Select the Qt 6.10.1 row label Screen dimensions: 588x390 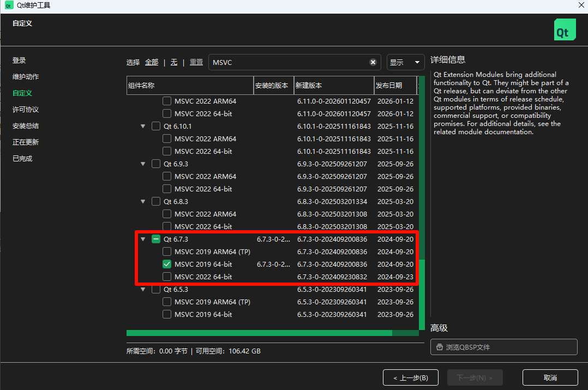[x=177, y=127]
